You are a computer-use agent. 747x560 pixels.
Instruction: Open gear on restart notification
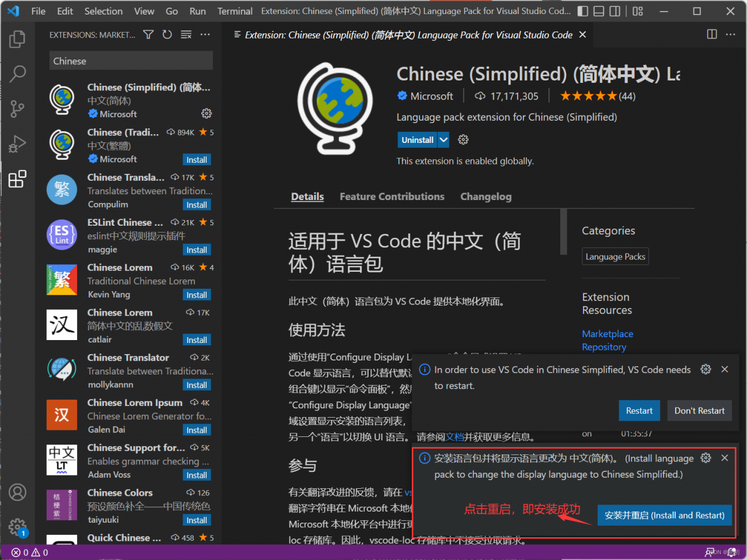pyautogui.click(x=706, y=369)
